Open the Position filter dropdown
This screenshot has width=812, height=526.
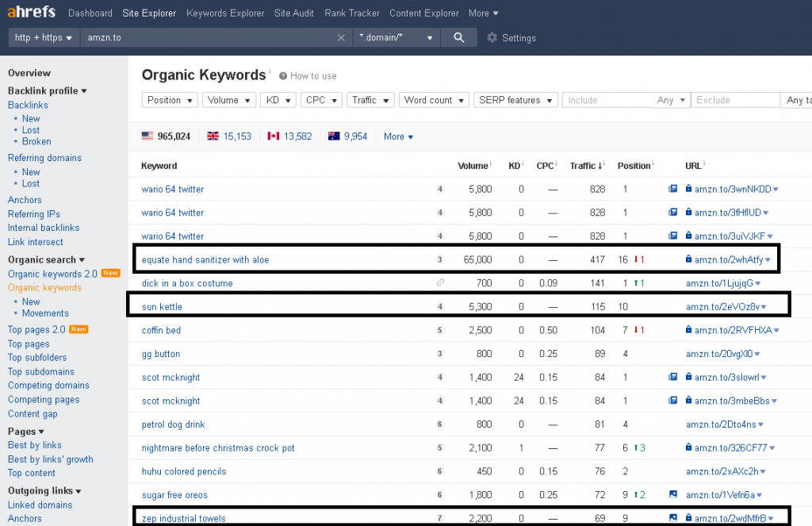[x=170, y=100]
